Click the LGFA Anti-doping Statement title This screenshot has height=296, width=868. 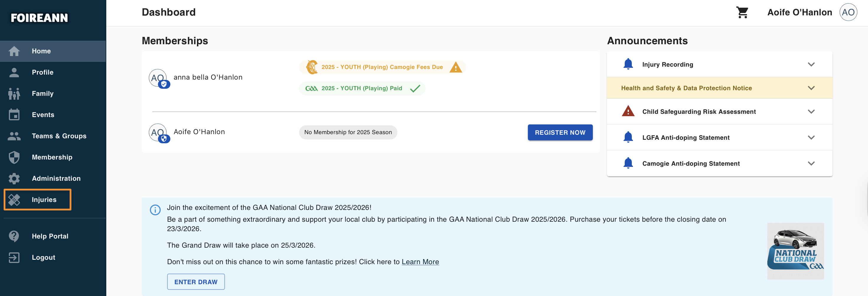coord(686,137)
